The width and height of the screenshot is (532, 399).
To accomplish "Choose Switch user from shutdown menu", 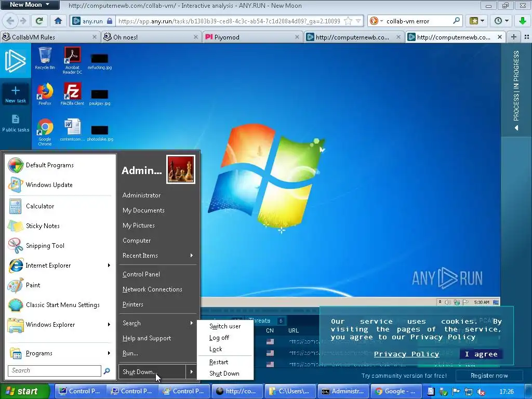I will [225, 326].
